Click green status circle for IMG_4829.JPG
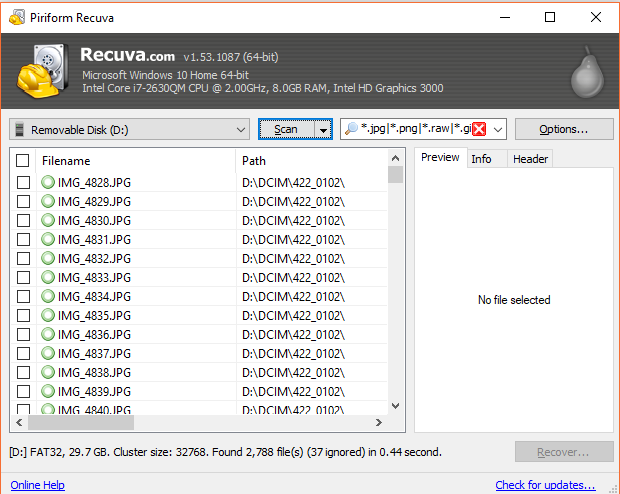 click(x=48, y=201)
